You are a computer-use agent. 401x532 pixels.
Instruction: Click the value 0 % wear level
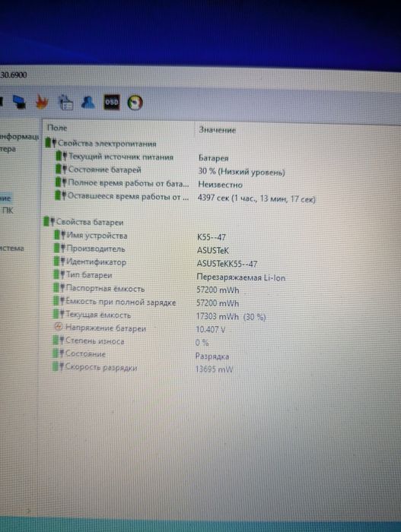click(202, 343)
